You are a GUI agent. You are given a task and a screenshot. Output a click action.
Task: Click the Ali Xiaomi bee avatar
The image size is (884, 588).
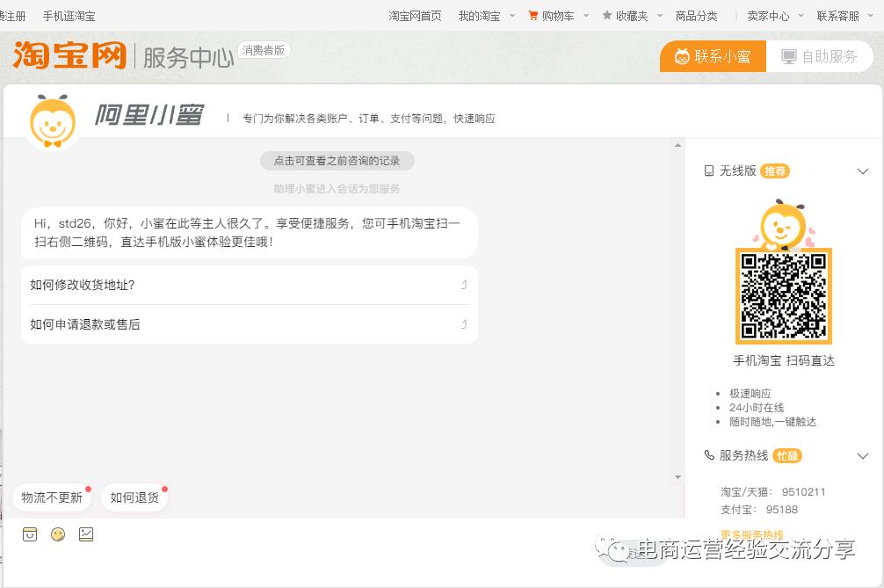[x=53, y=122]
